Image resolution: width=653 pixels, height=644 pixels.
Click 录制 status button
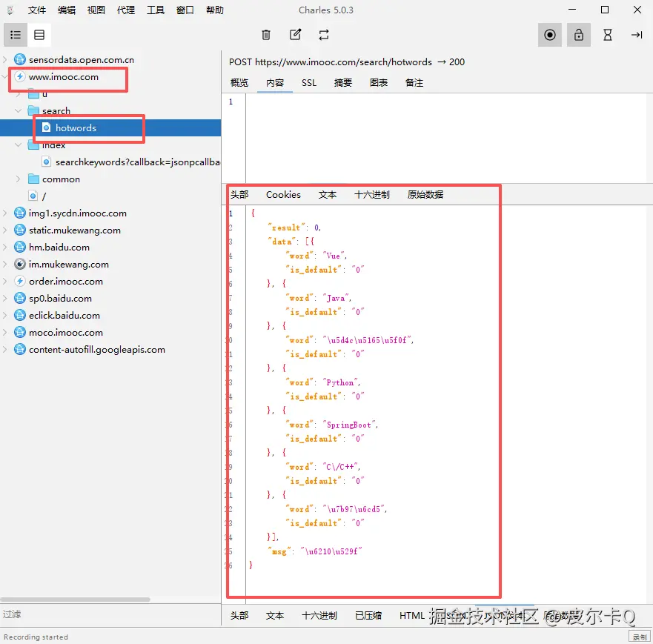pyautogui.click(x=639, y=637)
